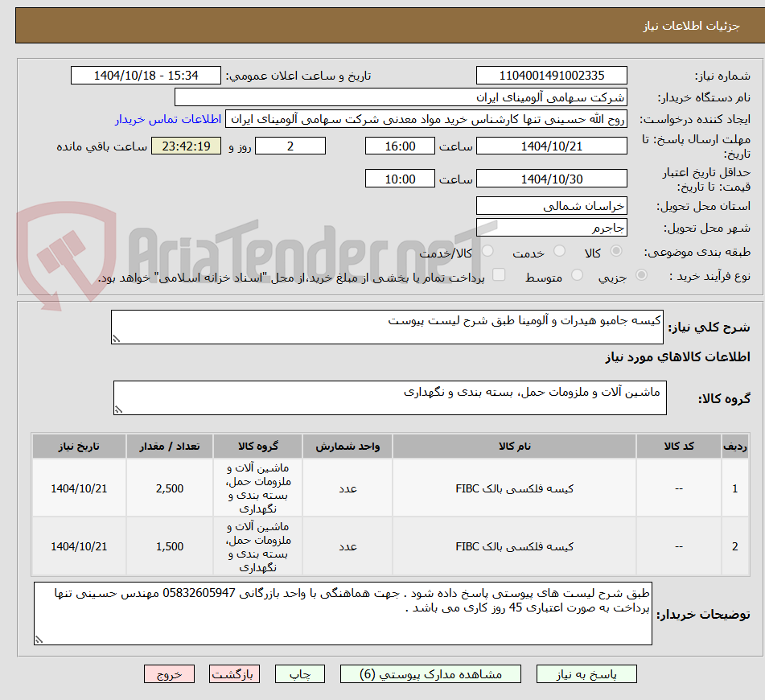Click the resize handle of شرح کلی نیاز textarea
Viewport: 765px width, 700px height.
pos(116,339)
